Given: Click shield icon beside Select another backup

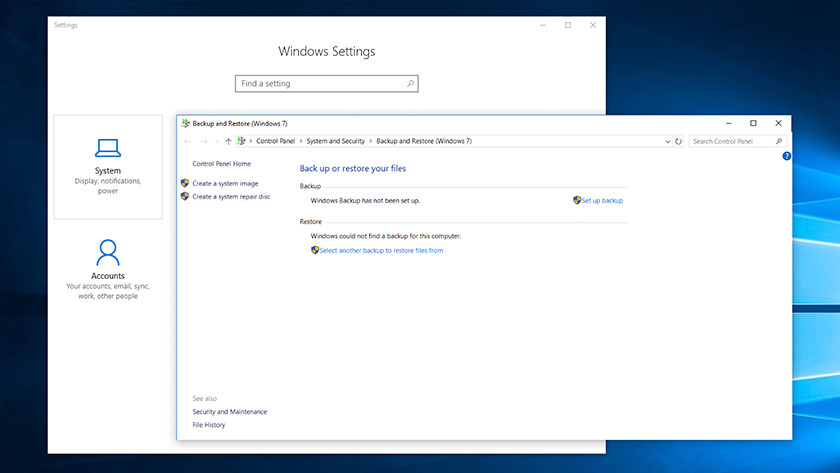Looking at the screenshot, I should [315, 250].
